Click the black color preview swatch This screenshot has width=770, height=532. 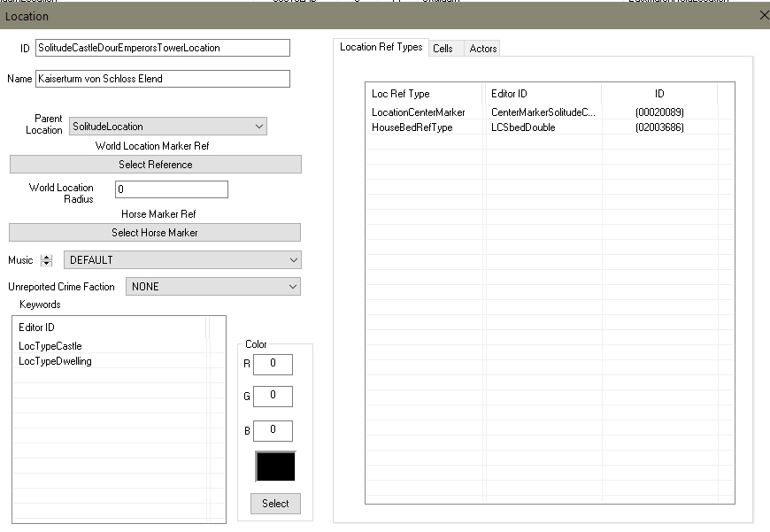pyautogui.click(x=275, y=466)
